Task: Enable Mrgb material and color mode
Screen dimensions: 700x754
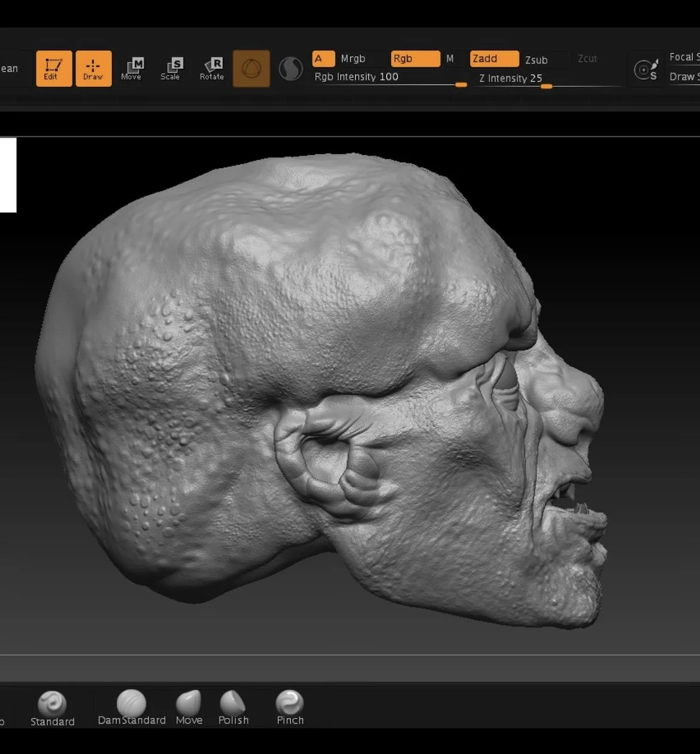Action: click(x=353, y=59)
